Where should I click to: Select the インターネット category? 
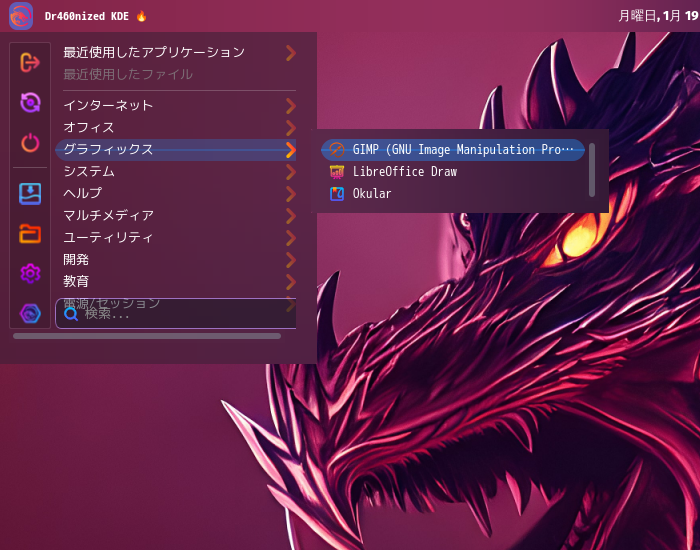tap(175, 106)
